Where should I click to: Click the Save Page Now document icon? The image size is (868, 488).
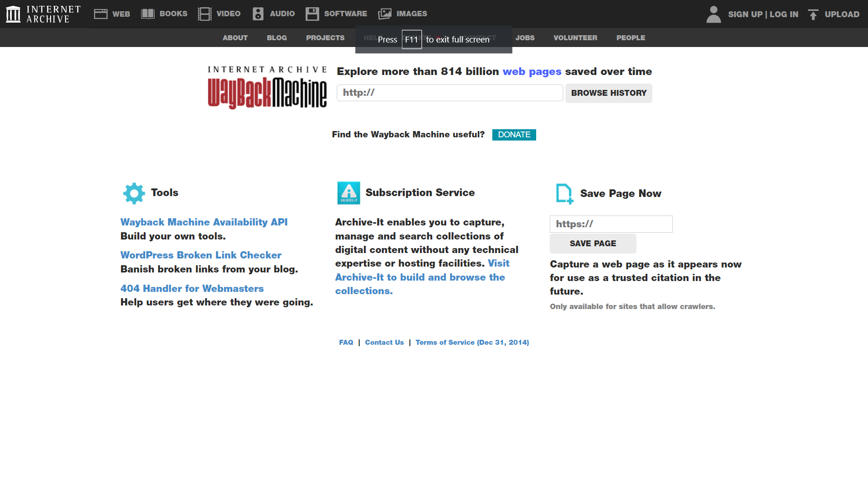[x=565, y=194]
